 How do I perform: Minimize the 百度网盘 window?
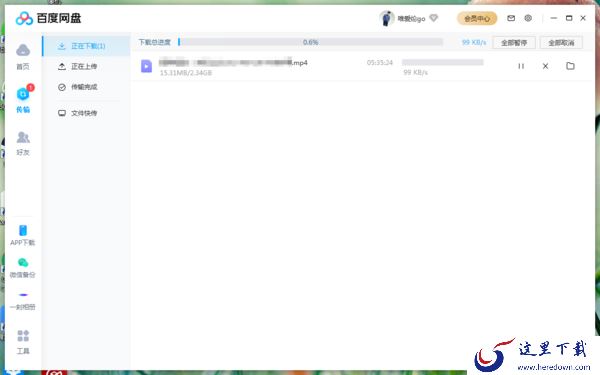pos(553,18)
